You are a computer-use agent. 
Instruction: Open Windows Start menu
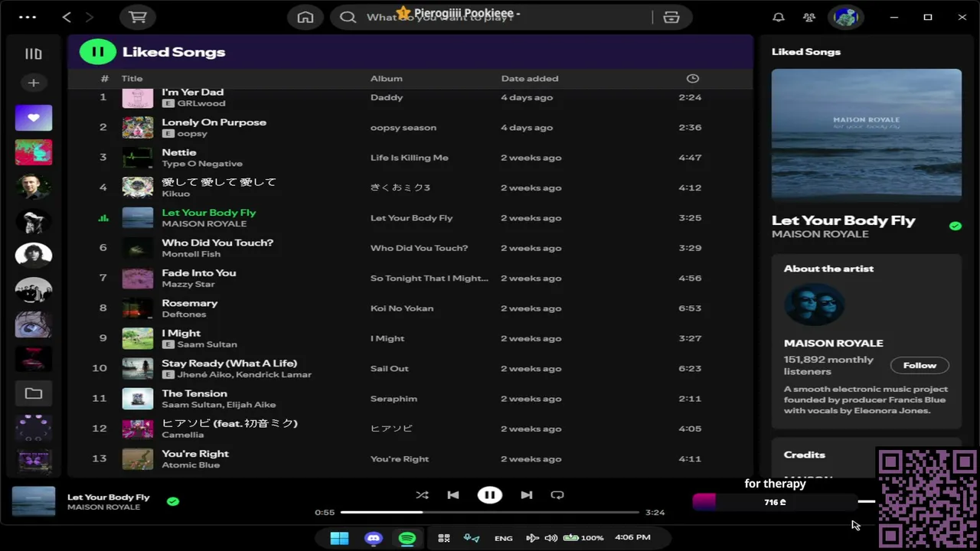point(339,538)
